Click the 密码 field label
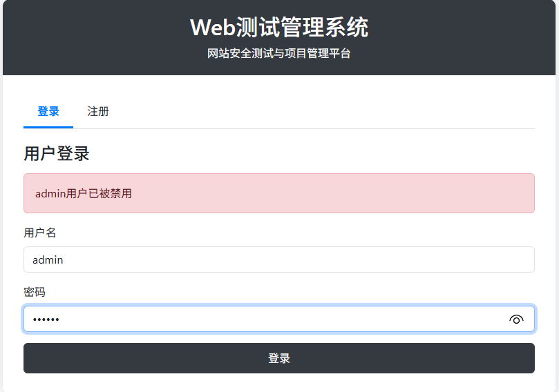Image resolution: width=559 pixels, height=392 pixels. (x=35, y=292)
